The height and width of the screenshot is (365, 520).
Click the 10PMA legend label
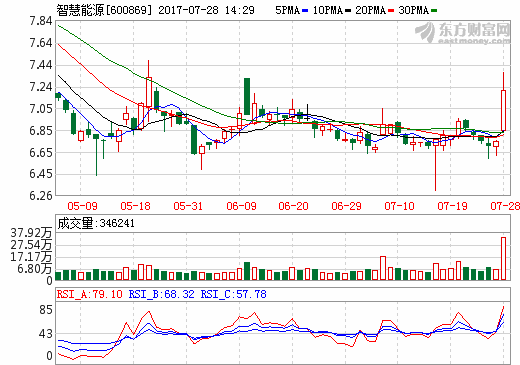coord(328,10)
